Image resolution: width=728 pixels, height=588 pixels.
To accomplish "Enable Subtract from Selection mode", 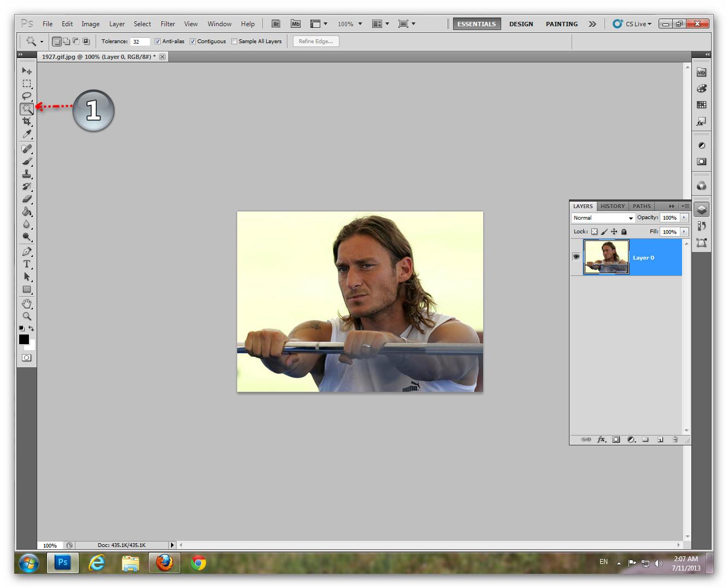I will (x=76, y=42).
